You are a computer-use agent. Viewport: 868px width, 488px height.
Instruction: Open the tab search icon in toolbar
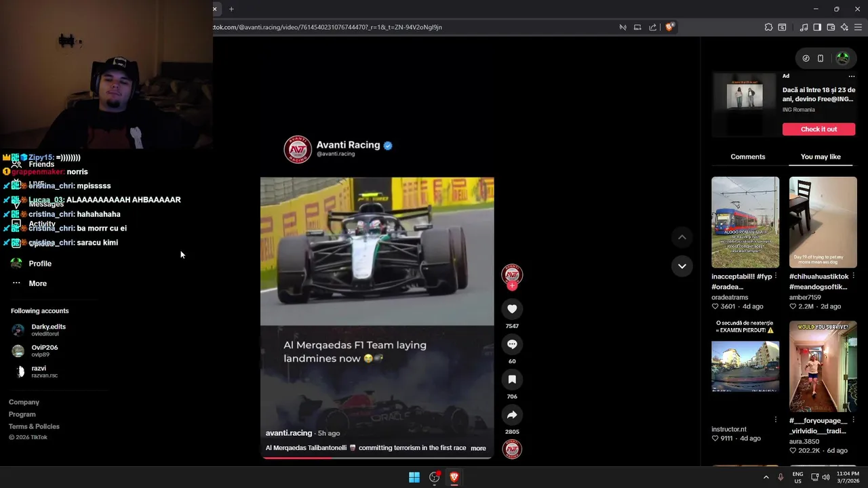click(x=782, y=27)
